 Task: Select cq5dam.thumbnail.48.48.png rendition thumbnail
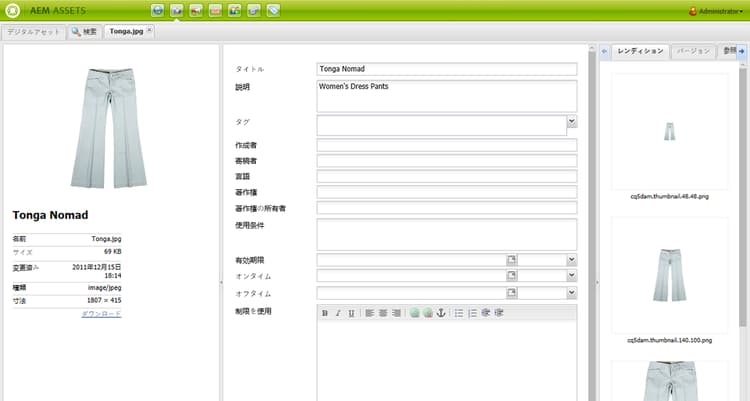pyautogui.click(x=670, y=132)
